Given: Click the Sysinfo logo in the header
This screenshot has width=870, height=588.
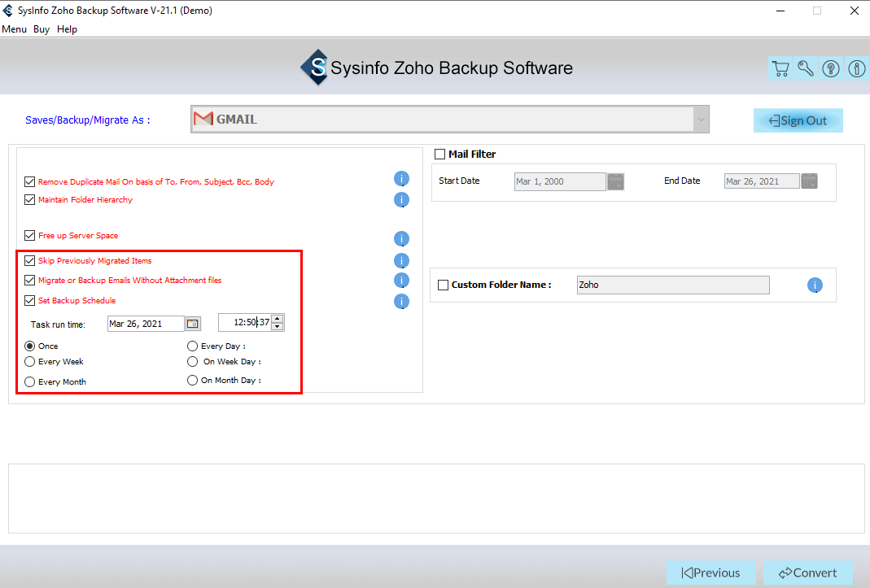Looking at the screenshot, I should click(315, 68).
